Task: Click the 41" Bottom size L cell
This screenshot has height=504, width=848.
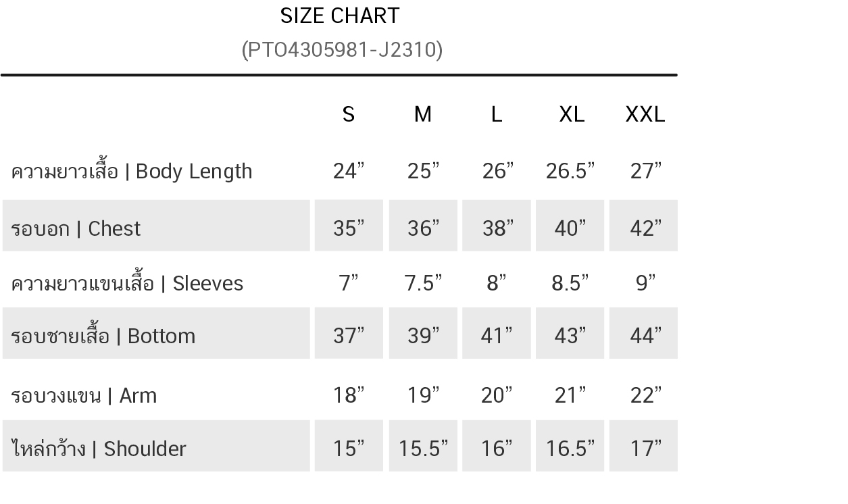Action: coord(497,336)
